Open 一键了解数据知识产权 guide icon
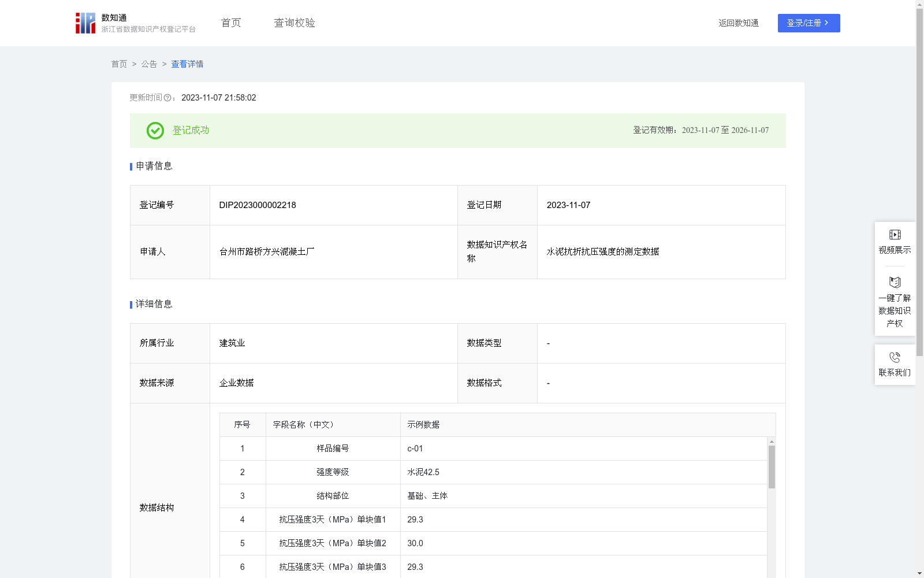 click(895, 282)
